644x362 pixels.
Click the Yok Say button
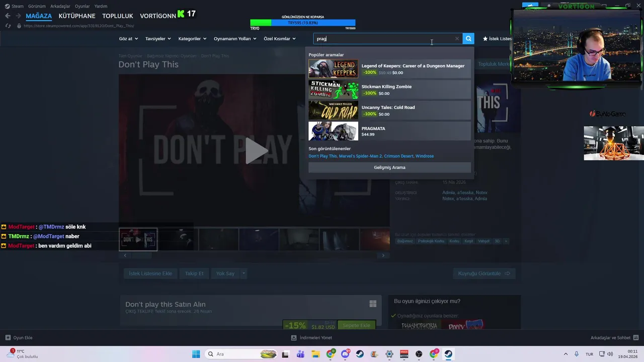point(225,274)
